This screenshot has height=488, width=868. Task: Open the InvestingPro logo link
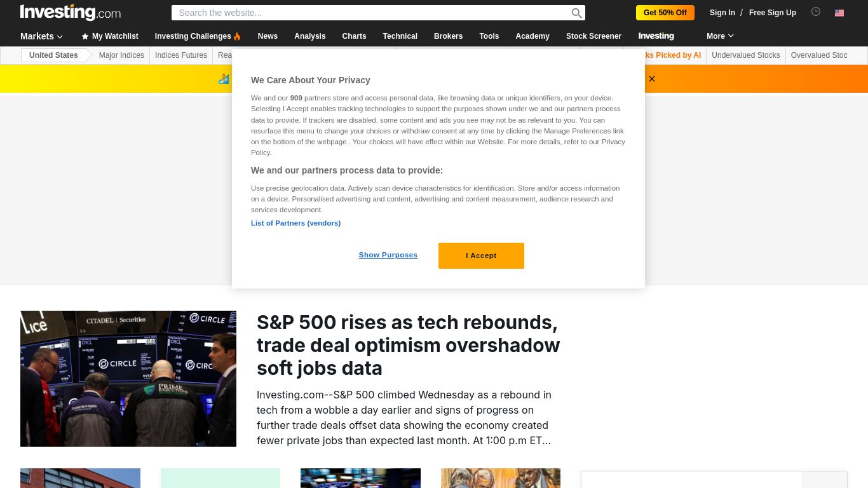pos(656,36)
